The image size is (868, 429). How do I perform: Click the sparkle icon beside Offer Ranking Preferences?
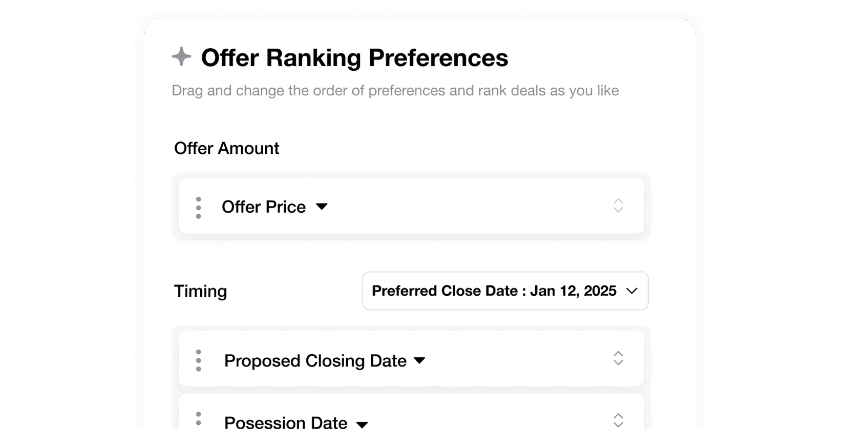[181, 56]
